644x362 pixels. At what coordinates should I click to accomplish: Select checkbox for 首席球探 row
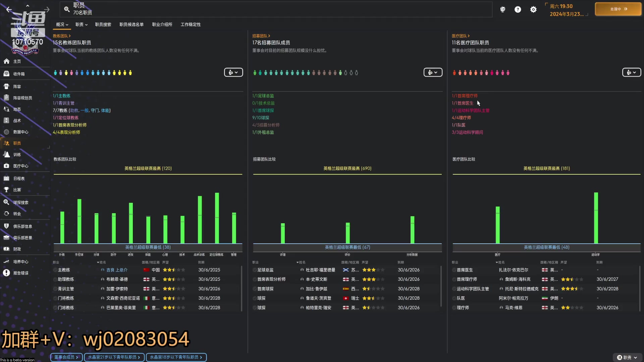tap(255, 289)
